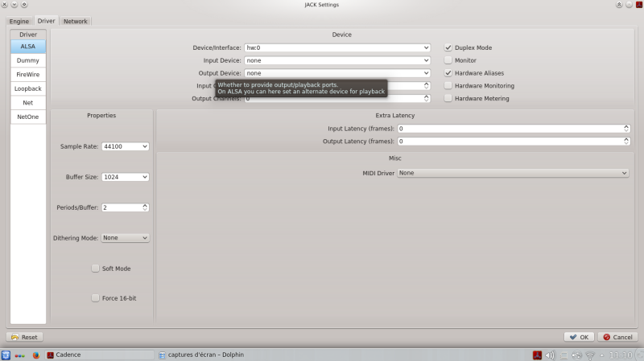
Task: Enable Hardware Metering checkbox
Action: pyautogui.click(x=448, y=98)
